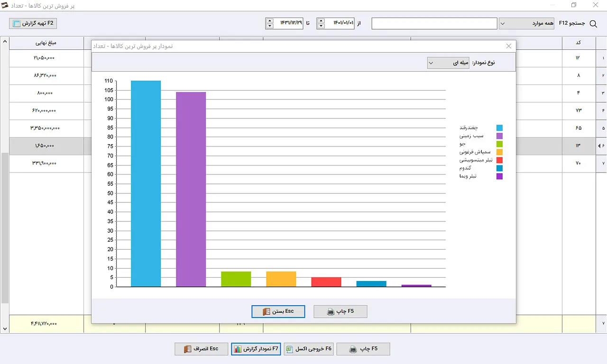Click the جو legend color swatch

pyautogui.click(x=499, y=144)
